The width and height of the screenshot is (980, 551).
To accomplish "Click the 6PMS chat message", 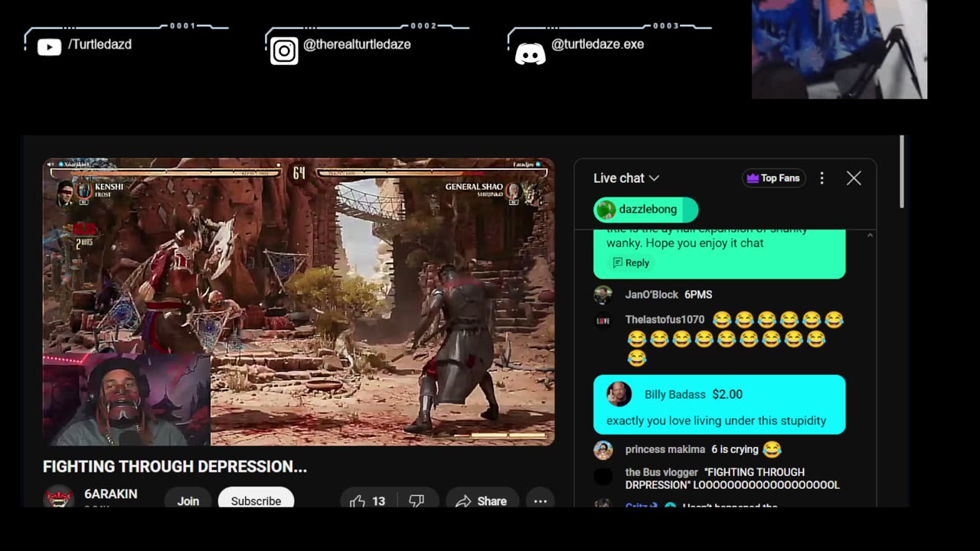I will (698, 295).
